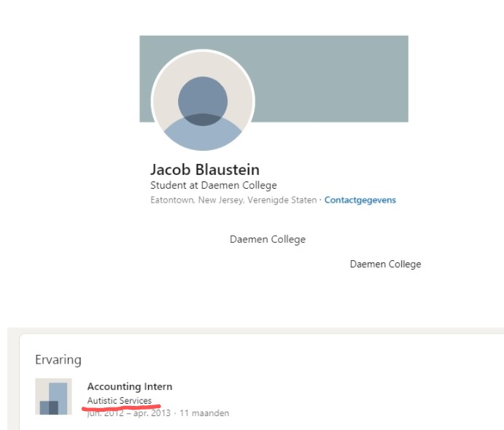The image size is (504, 430).
Task: Click the Autistic Services company name
Action: pos(119,400)
